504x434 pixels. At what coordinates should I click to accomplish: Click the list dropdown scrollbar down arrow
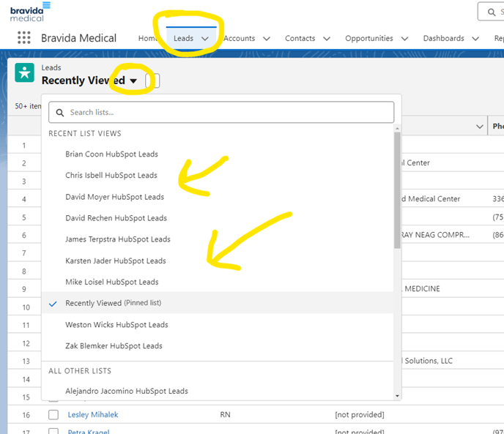pos(397,396)
